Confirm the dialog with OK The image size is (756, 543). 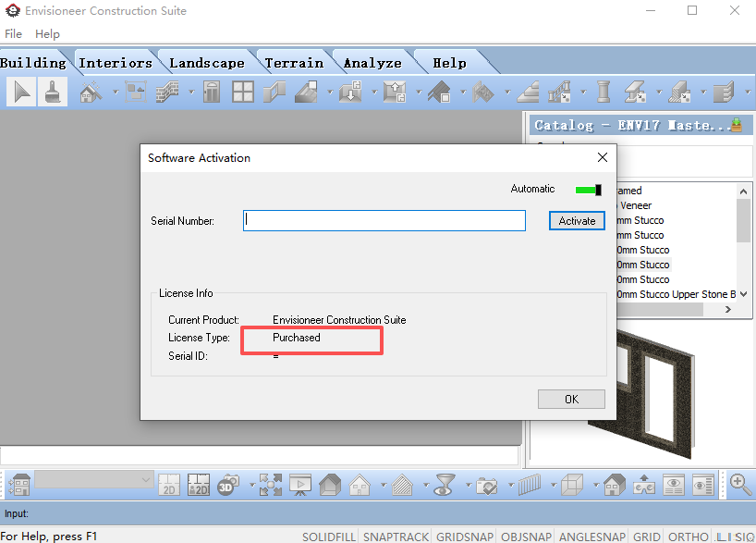pos(571,400)
